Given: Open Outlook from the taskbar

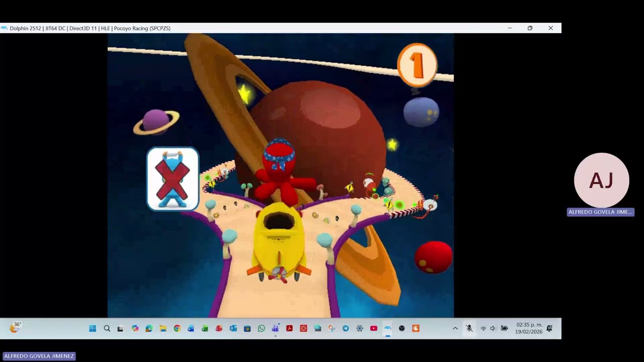Looking at the screenshot, I should tap(233, 328).
